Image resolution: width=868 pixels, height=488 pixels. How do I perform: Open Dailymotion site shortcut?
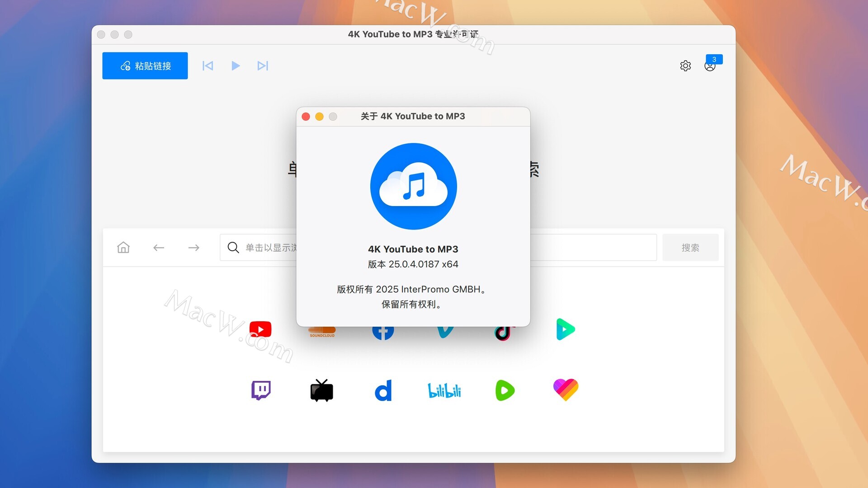(x=383, y=390)
